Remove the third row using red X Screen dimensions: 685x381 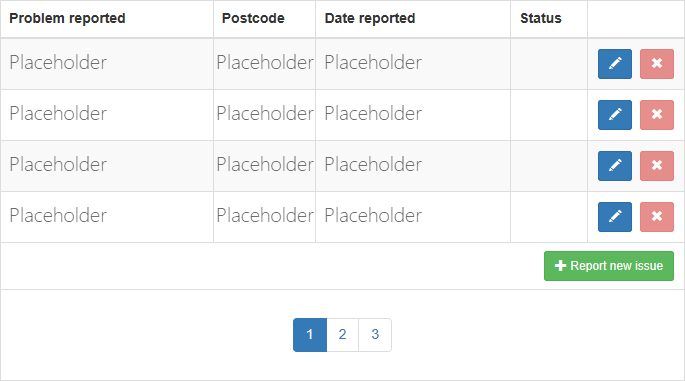point(657,166)
